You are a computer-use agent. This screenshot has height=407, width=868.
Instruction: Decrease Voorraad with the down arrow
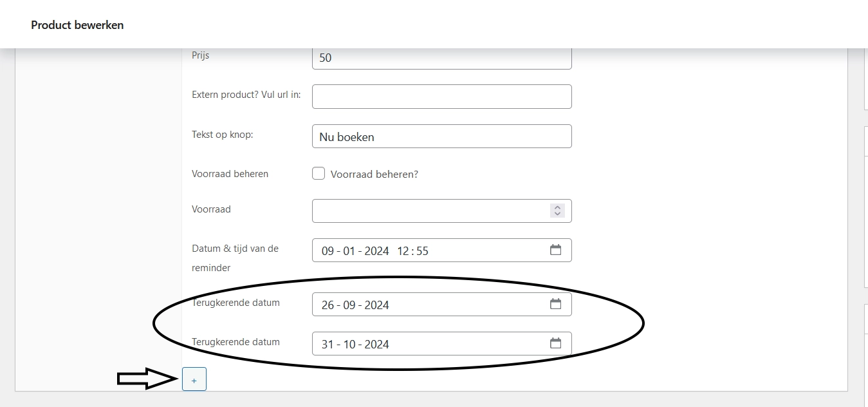point(557,214)
